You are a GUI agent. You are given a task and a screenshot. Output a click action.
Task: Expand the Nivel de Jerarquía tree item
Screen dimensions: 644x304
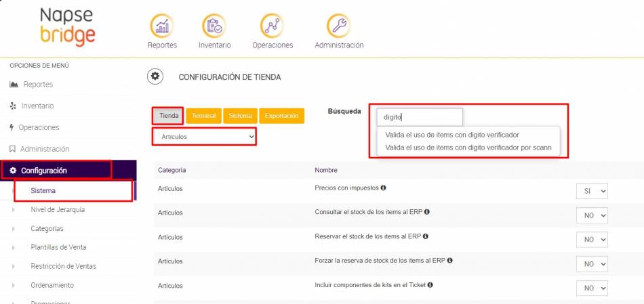pyautogui.click(x=13, y=210)
